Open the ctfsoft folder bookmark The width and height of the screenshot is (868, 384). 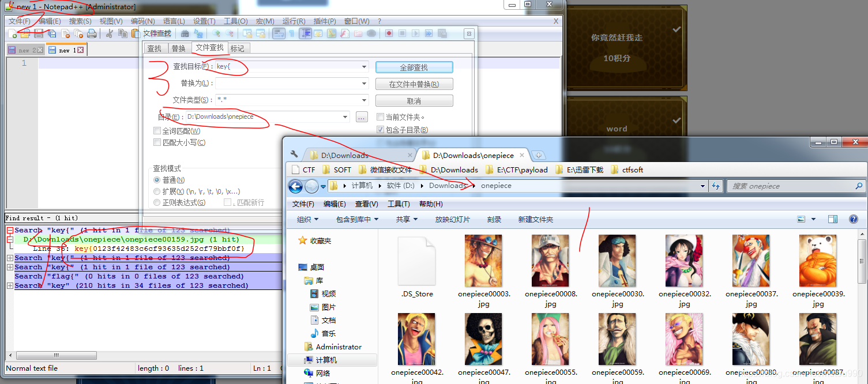(628, 170)
